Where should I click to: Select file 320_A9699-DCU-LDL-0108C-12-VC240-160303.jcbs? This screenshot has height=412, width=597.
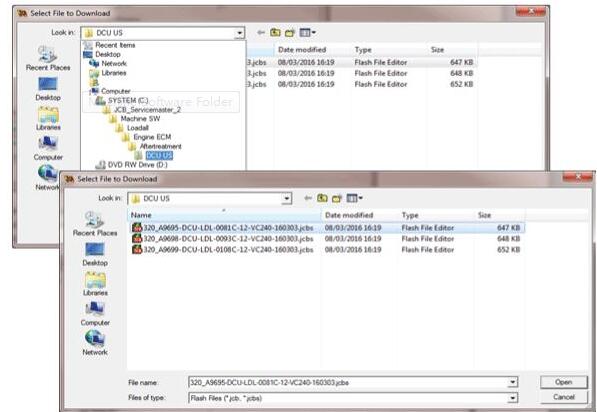click(228, 249)
